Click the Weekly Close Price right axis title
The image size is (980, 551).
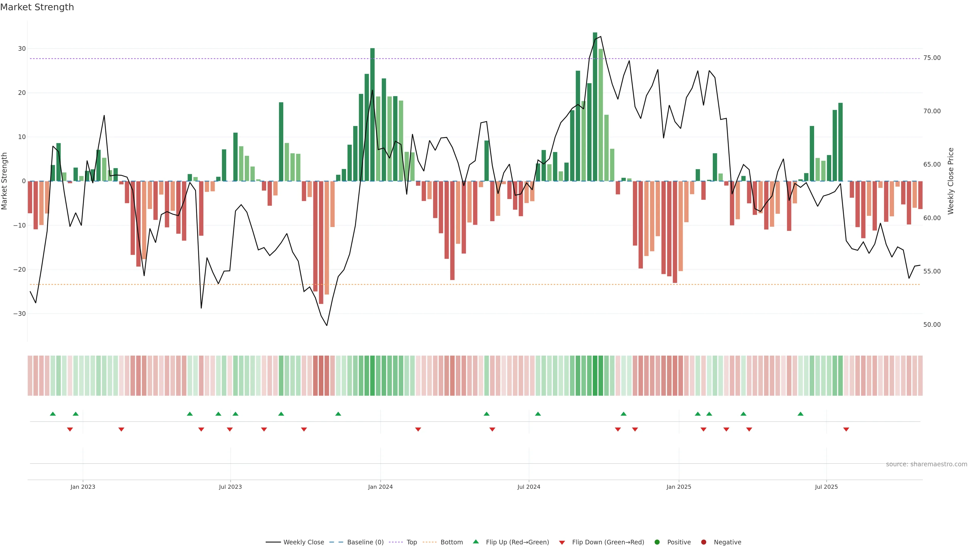click(x=951, y=181)
